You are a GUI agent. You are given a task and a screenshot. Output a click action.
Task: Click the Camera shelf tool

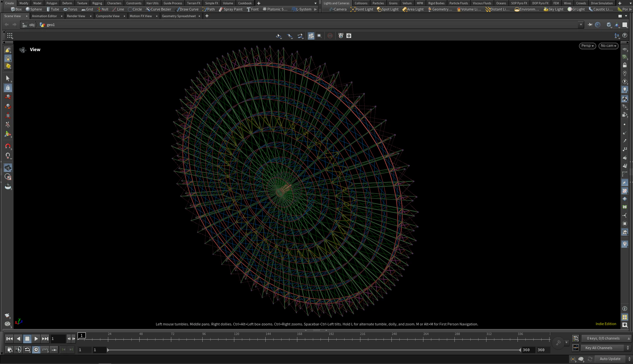click(x=338, y=9)
